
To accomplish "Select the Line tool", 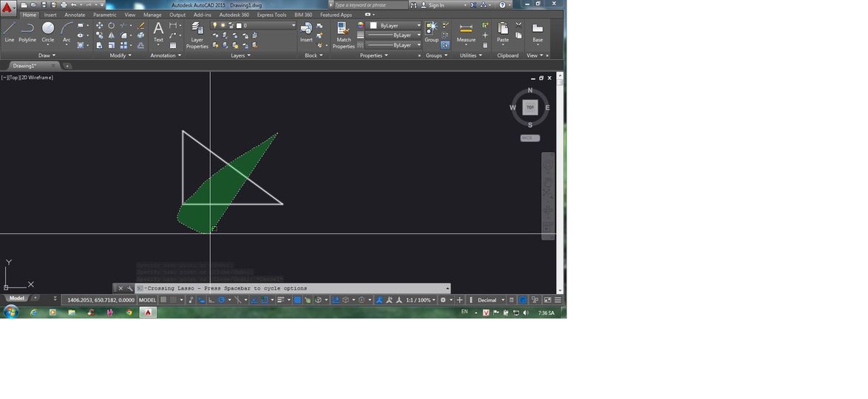I will coord(10,32).
